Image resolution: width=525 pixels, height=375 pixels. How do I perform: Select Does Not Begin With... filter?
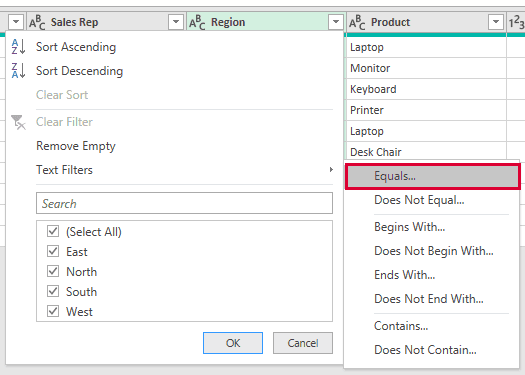pos(434,251)
